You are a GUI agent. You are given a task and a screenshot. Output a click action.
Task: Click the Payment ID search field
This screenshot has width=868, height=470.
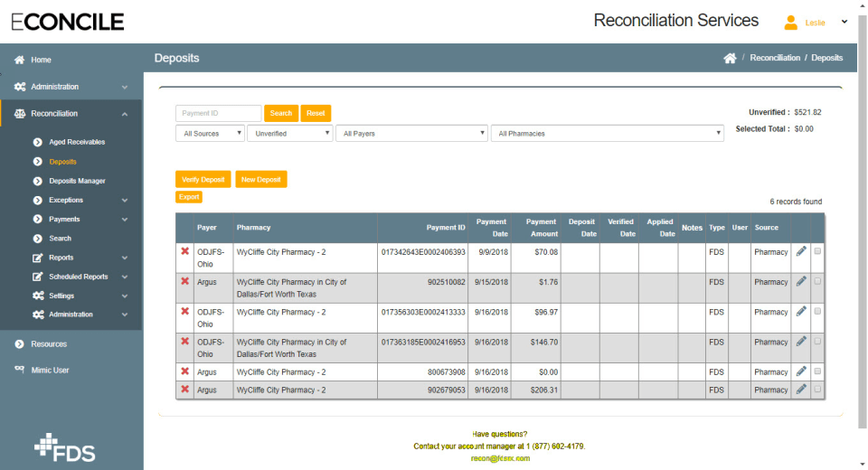point(218,113)
